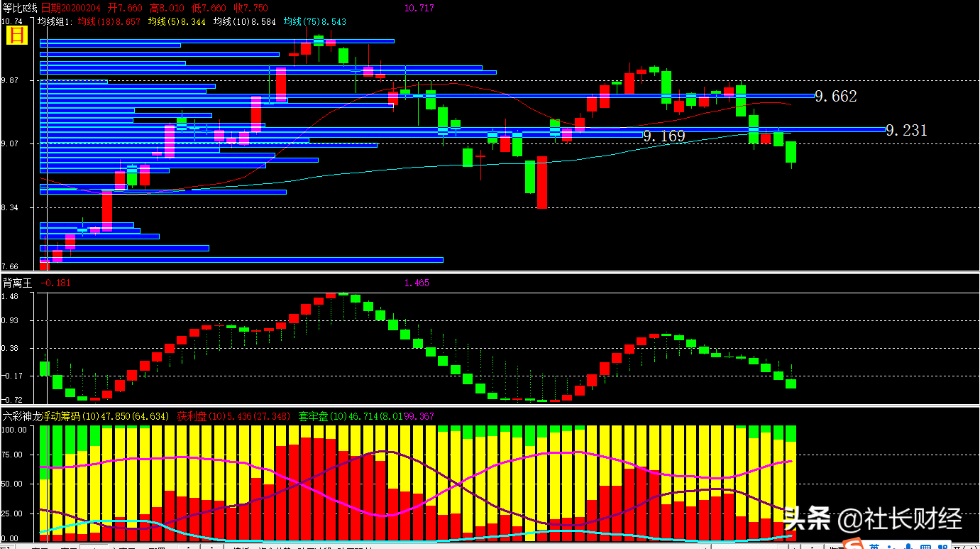Viewport: 980px width, 549px height.
Task: Select the 9.662 price level line label
Action: coord(835,97)
